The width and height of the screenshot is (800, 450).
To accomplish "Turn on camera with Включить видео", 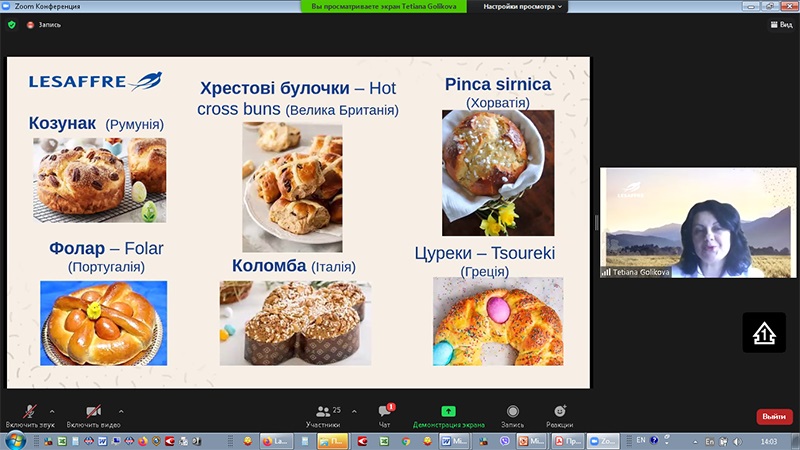I will point(93,415).
